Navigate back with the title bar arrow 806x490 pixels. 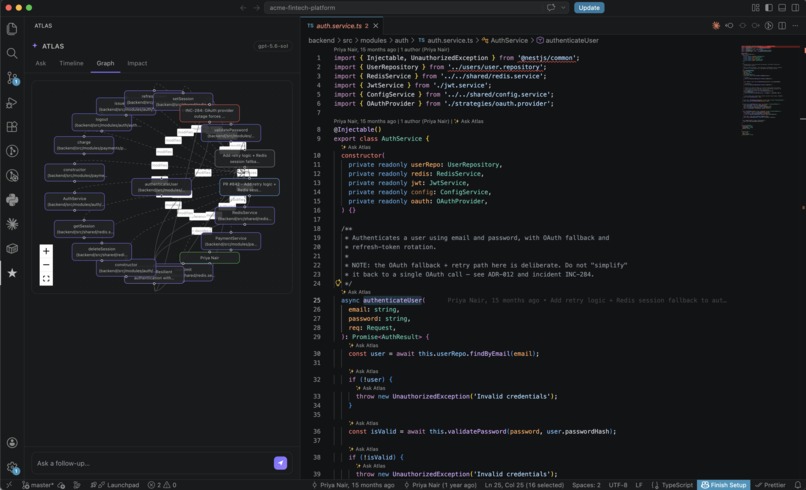(x=243, y=8)
